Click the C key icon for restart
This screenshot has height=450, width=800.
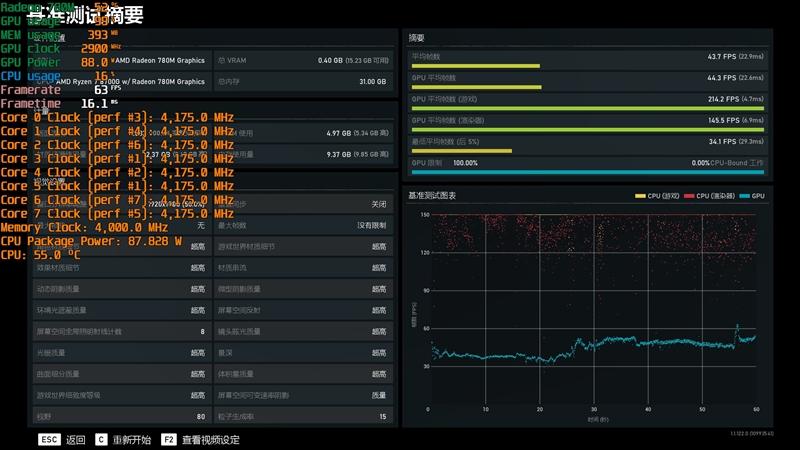101,439
